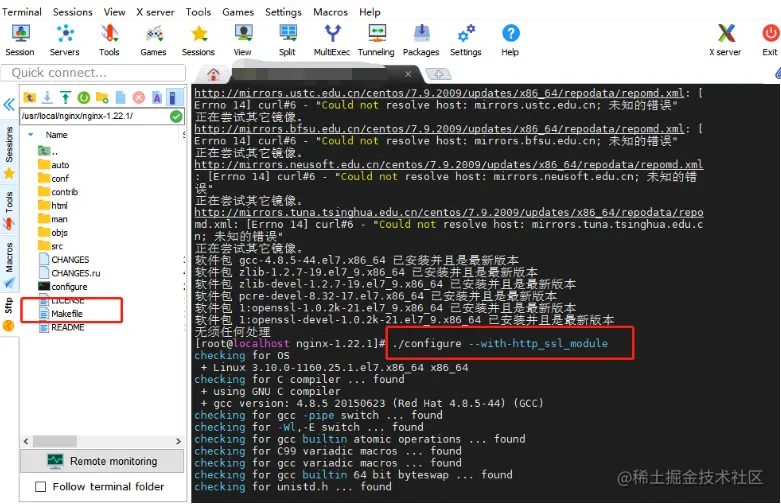Close the current terminal session tab
The image size is (781, 504).
tap(408, 74)
